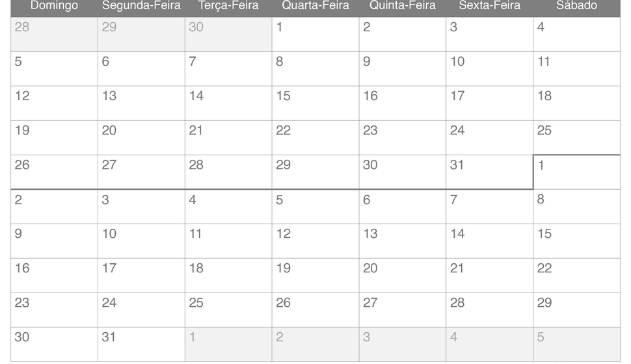Select day 19 under Domingo
Viewport: 631px width, 364px height.
coord(55,138)
